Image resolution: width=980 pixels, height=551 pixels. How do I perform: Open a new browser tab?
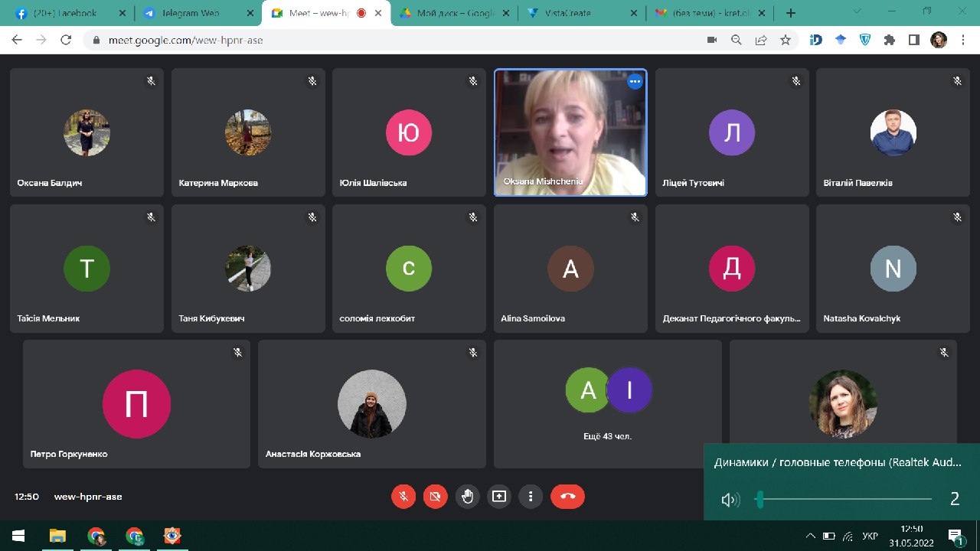[x=791, y=13]
